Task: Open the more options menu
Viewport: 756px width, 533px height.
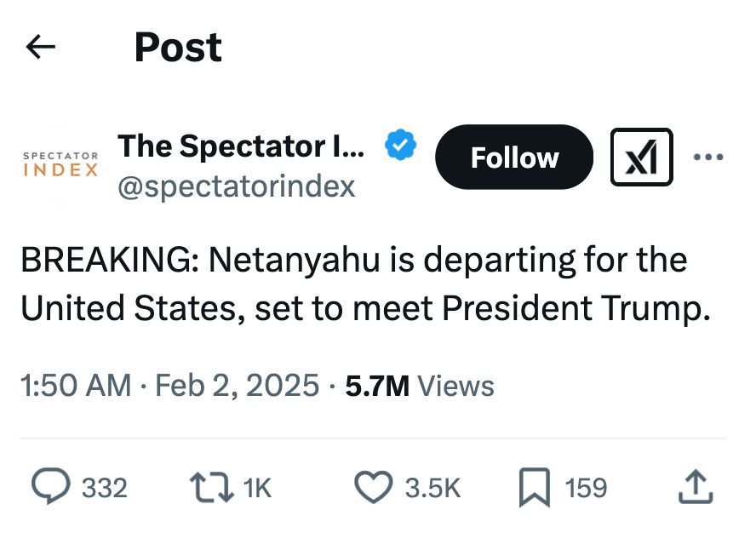Action: click(x=708, y=157)
